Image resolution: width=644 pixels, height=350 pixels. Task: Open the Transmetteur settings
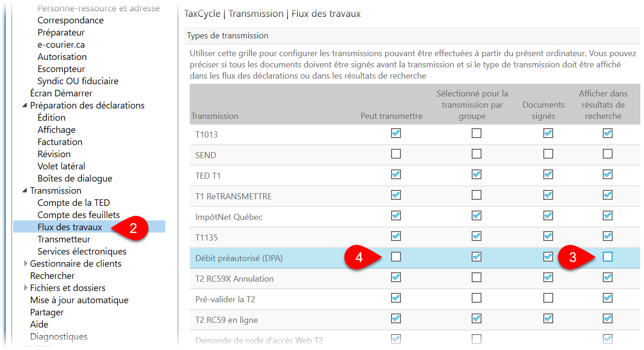pos(64,240)
